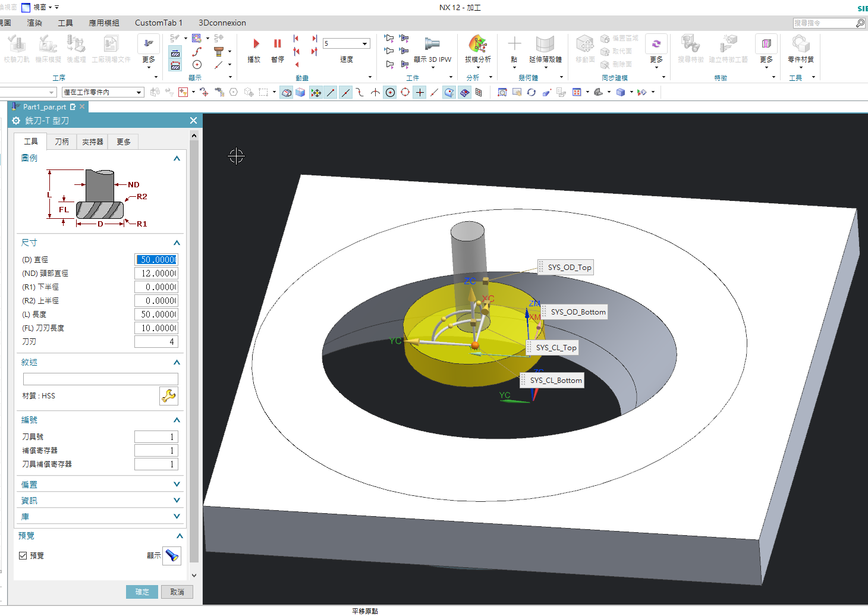Screen dimensions: 868x616
Task: Open the 3Dconnexion ribbon tab
Action: point(222,23)
